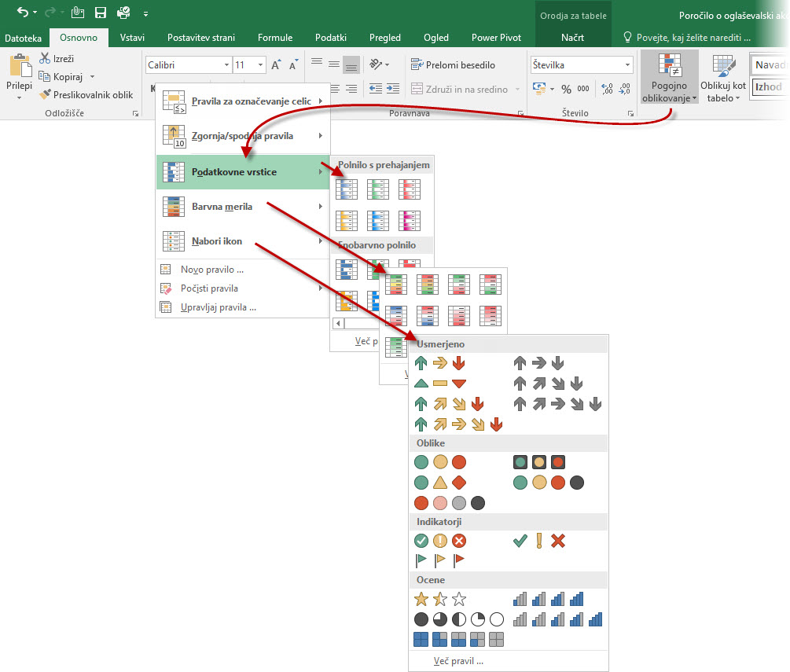Viewport: 790px width, 672px height.
Task: Click Upravljaj pravila menu entry
Action: (x=243, y=307)
